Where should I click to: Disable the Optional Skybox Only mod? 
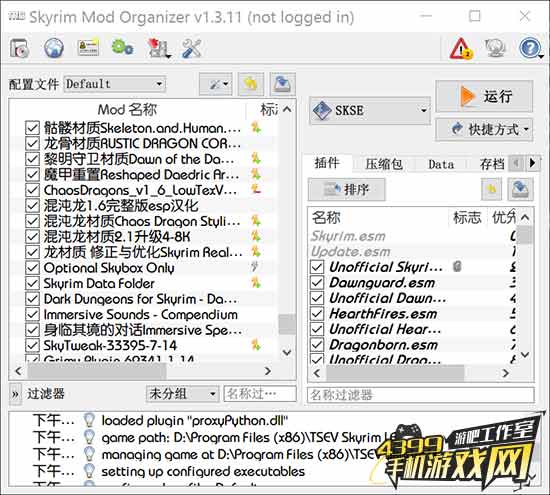[x=32, y=268]
